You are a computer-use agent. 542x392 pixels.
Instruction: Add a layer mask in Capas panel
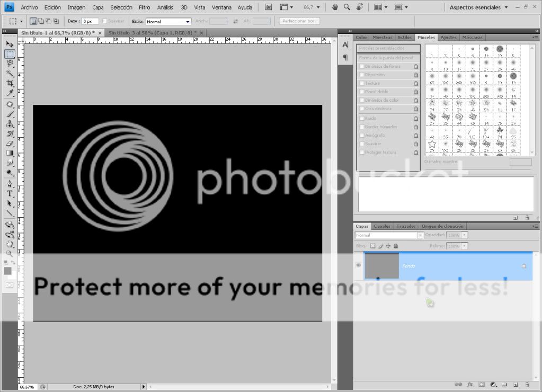[x=482, y=385]
